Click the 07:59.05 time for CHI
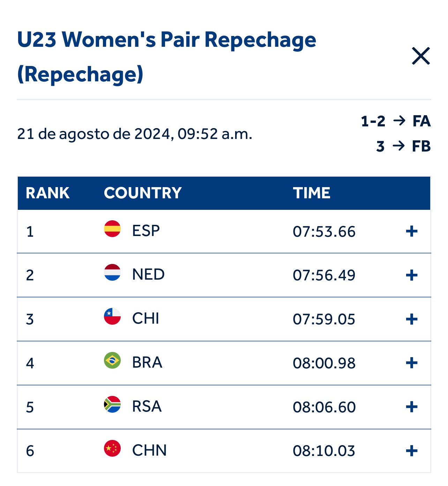448x486 pixels. pyautogui.click(x=324, y=319)
